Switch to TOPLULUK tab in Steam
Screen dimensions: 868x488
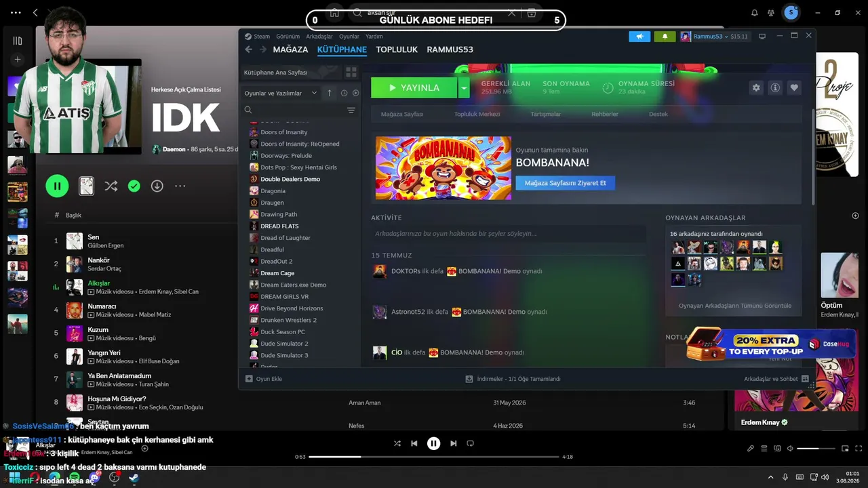coord(397,49)
